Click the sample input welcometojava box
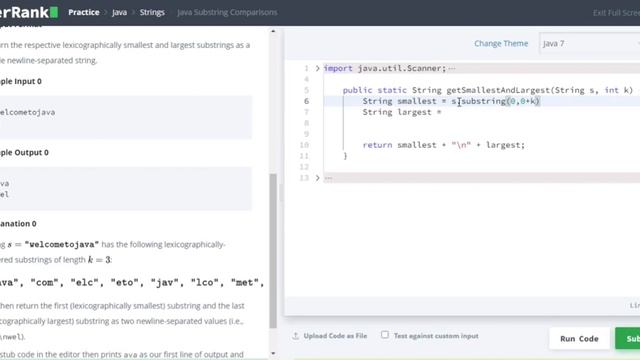 click(x=126, y=117)
